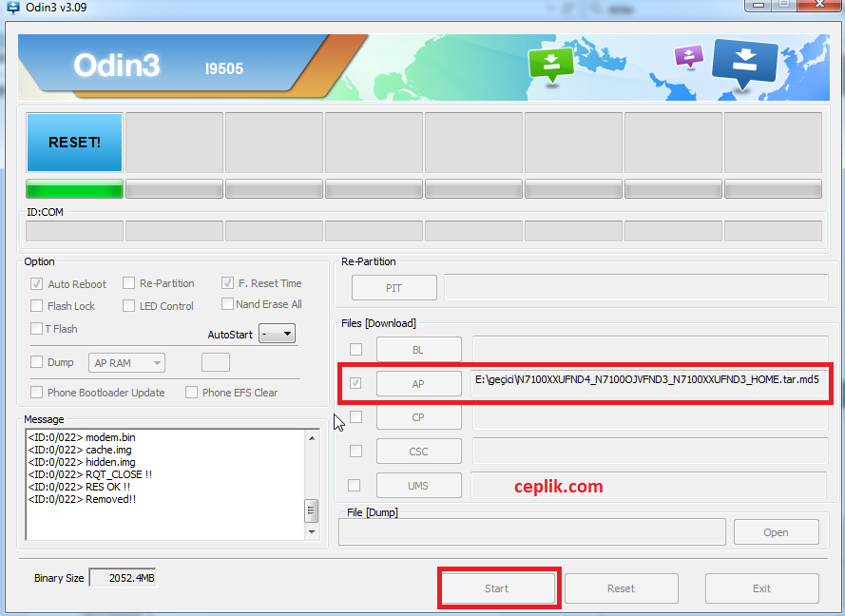The width and height of the screenshot is (845, 616).
Task: Click the Exit button
Action: tap(762, 588)
